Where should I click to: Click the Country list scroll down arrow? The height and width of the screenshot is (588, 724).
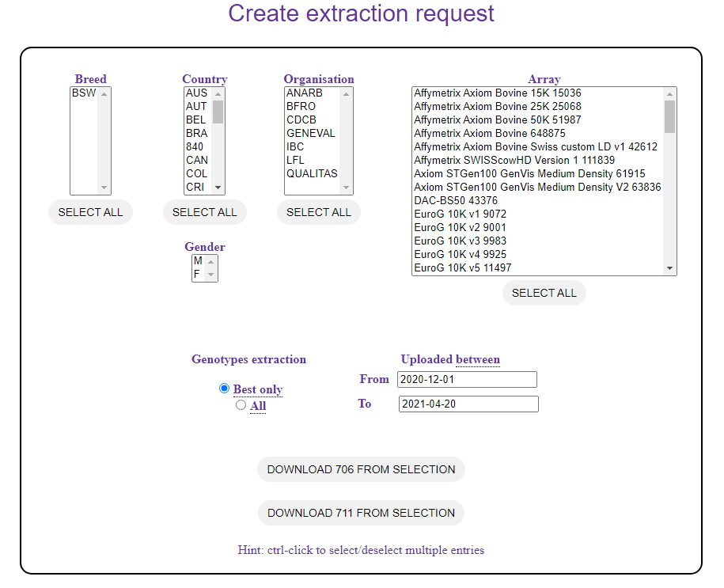click(x=218, y=188)
